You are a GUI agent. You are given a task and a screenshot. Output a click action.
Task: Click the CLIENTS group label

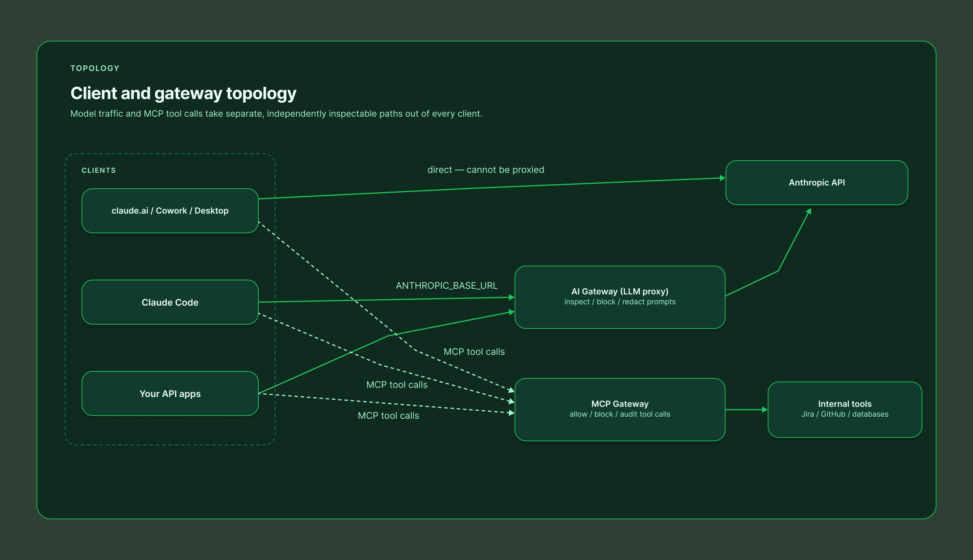(x=98, y=170)
